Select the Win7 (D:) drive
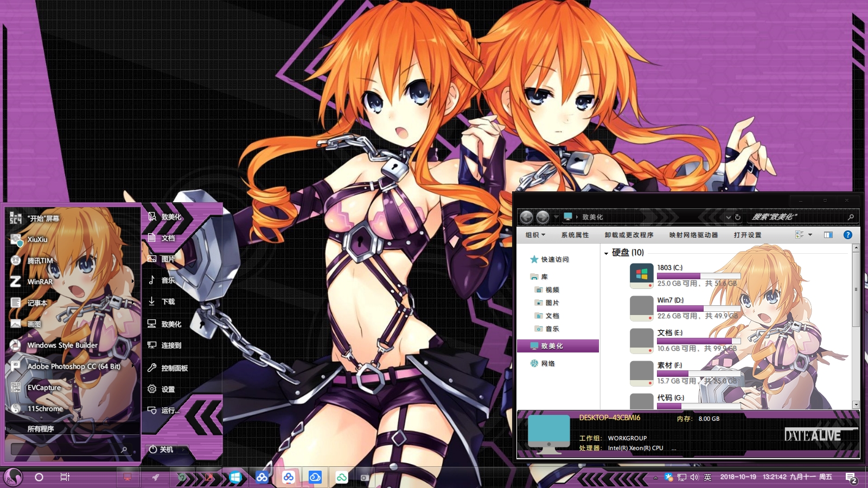 pos(685,308)
